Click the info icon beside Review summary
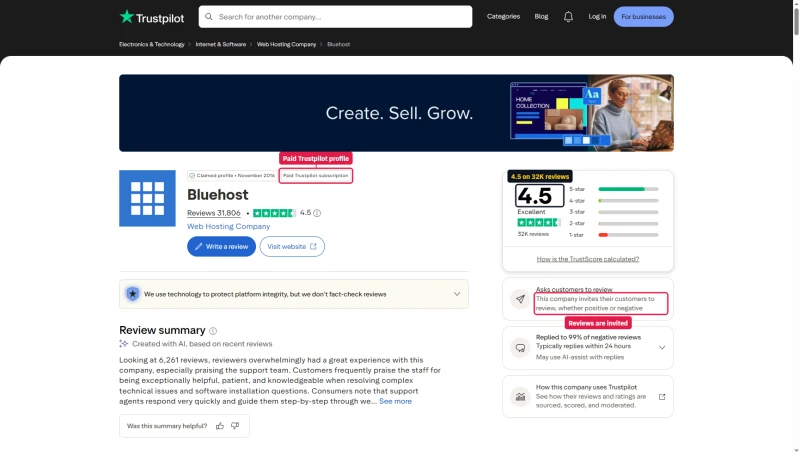Viewport: 800px width, 455px height. 213,331
